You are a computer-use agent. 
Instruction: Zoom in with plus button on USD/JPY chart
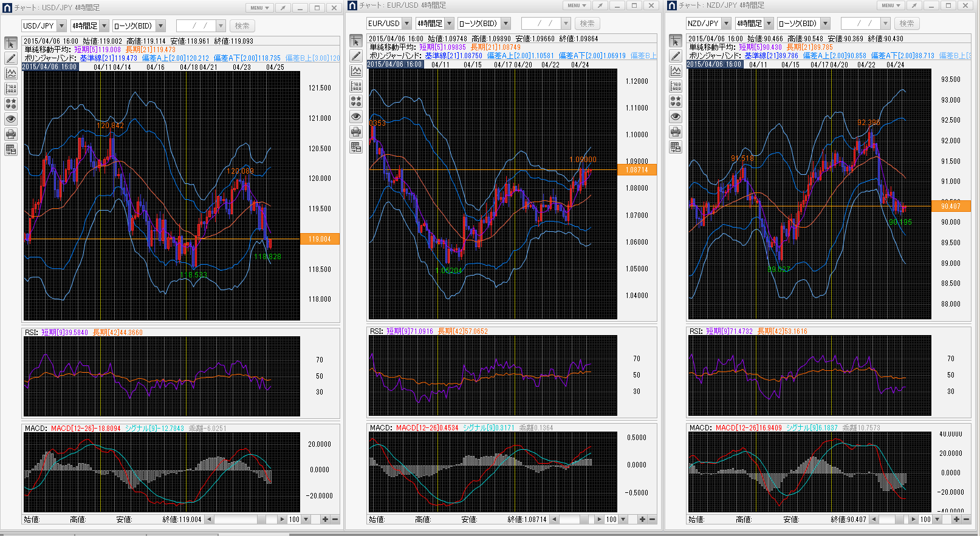click(325, 520)
